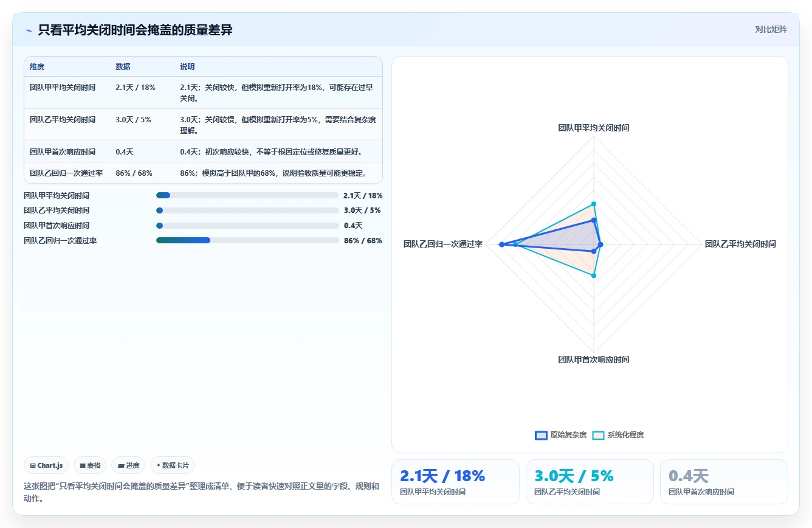This screenshot has height=528, width=812.
Task: Click the page title 只看平均关闭时间会掩盖的质量差异
Action: [x=135, y=30]
